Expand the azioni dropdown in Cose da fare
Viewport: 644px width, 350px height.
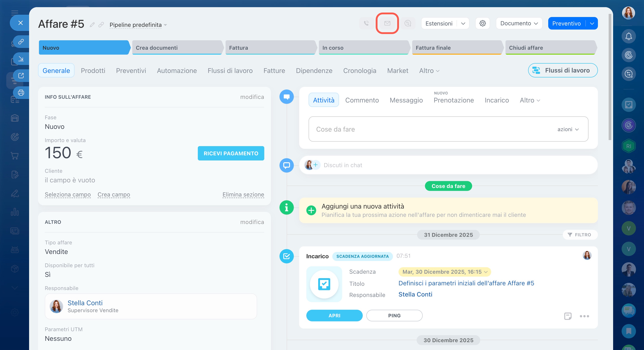(568, 129)
